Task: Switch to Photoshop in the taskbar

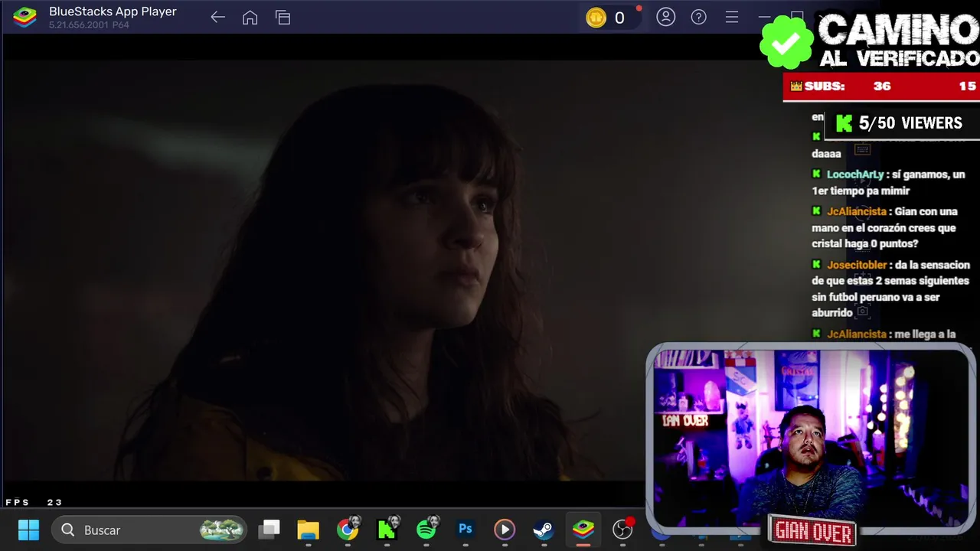Action: [465, 529]
